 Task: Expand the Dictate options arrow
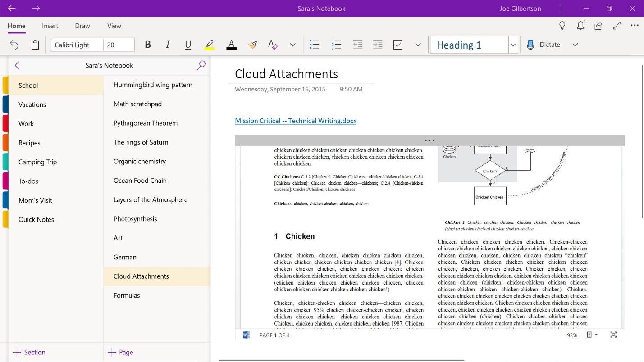click(575, 45)
